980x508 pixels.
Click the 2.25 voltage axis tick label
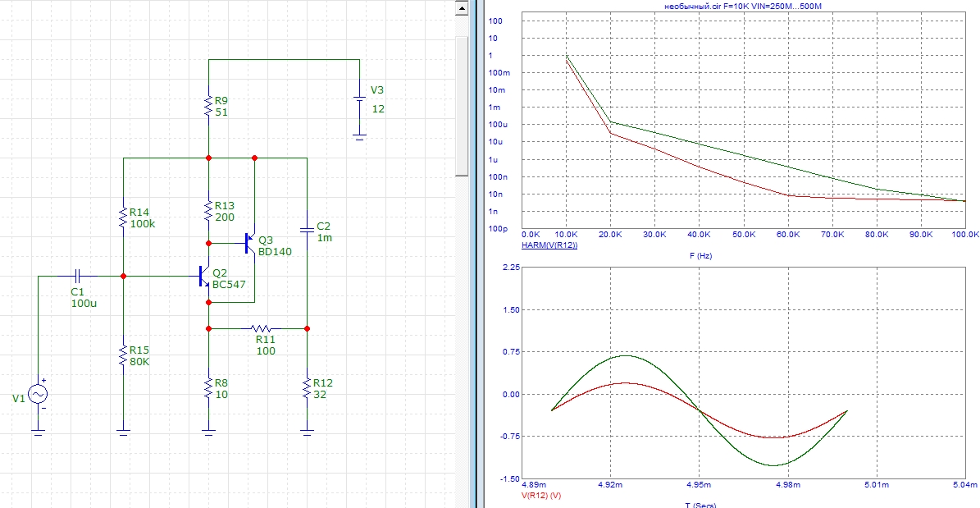point(511,268)
